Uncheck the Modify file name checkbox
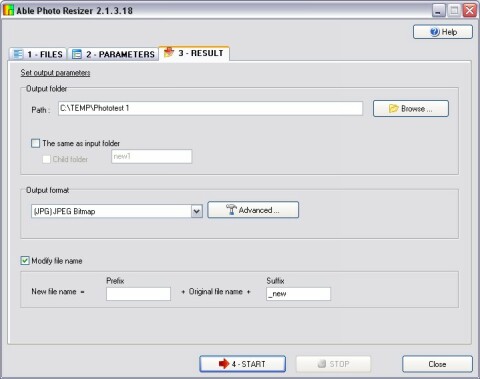The image size is (480, 379). point(25,261)
